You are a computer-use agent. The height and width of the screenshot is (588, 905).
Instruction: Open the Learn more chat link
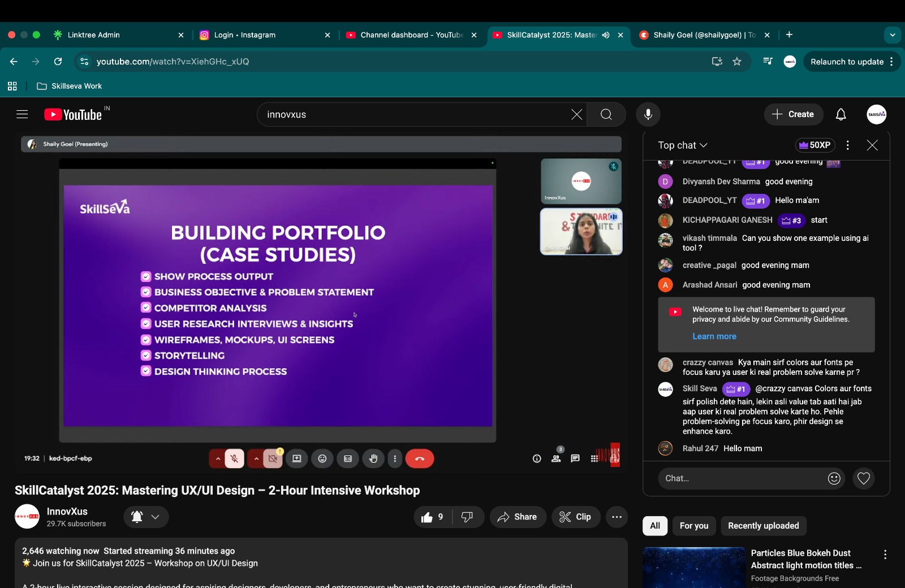714,336
